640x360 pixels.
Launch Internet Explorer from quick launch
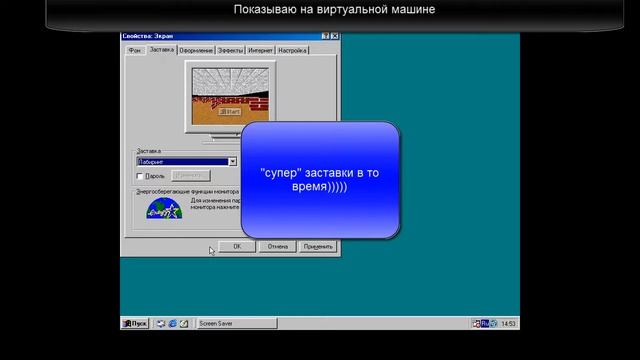pyautogui.click(x=173, y=323)
